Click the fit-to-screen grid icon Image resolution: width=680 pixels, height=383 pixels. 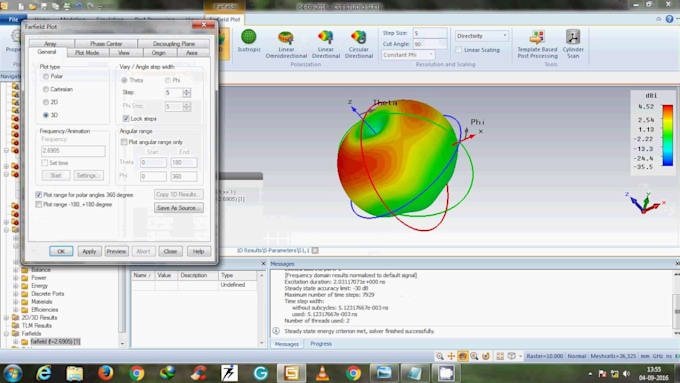(x=500, y=356)
